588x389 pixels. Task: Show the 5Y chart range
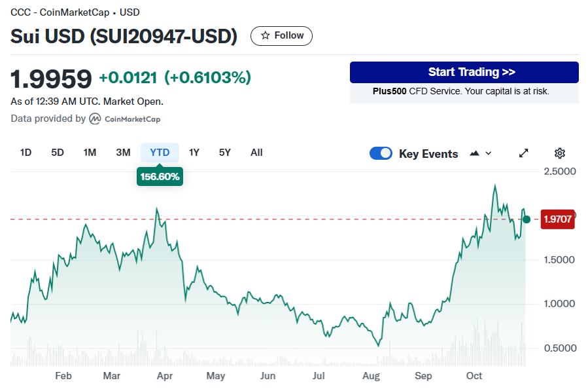[x=225, y=153]
